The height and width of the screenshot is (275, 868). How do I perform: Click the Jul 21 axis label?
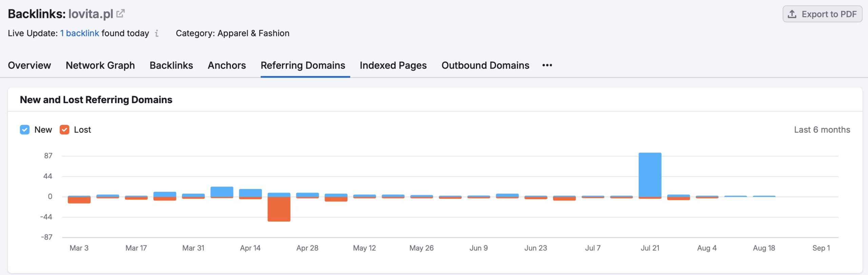[x=650, y=248]
